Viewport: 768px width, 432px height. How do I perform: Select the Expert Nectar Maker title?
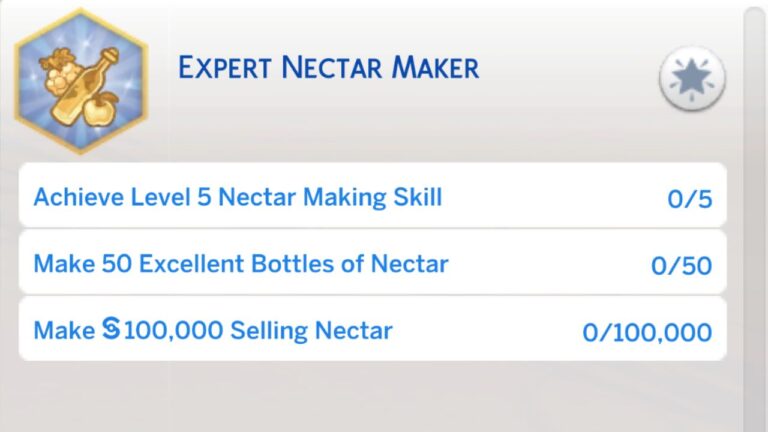(328, 69)
